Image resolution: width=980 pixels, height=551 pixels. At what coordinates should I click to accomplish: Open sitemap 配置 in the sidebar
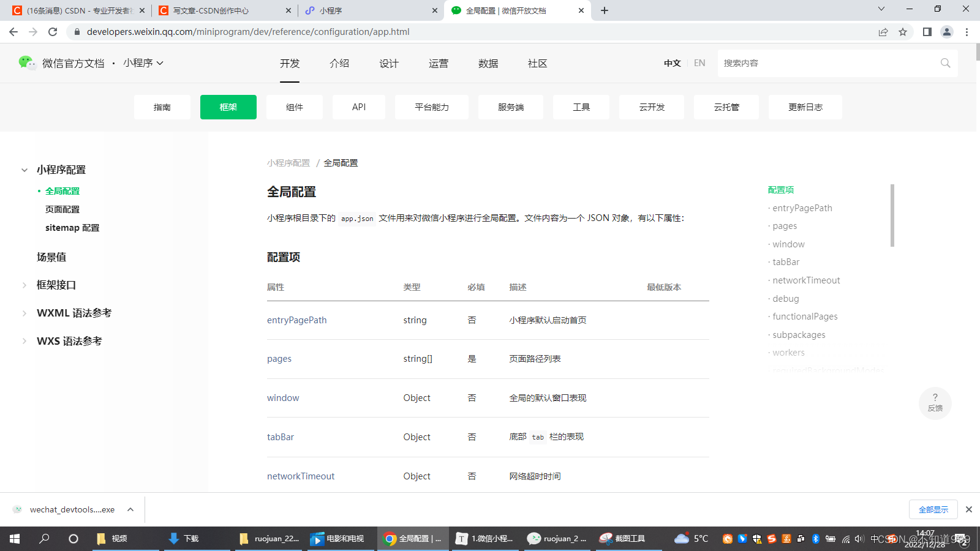(x=72, y=228)
